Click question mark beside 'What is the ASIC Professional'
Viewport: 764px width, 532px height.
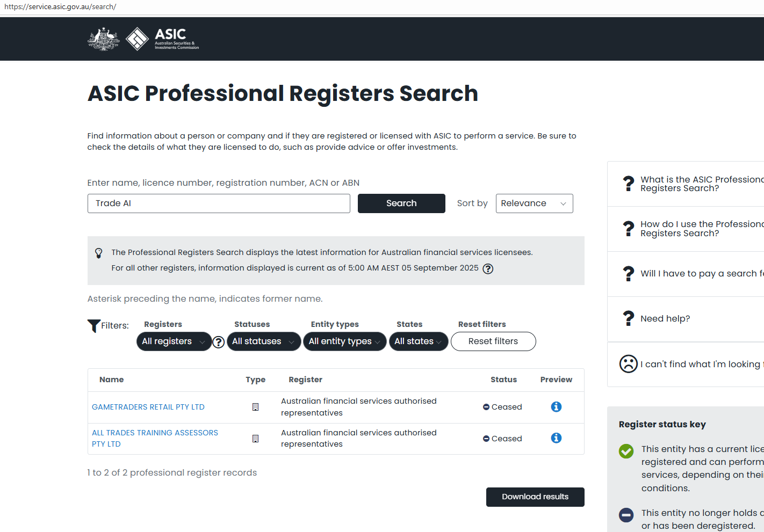tap(629, 184)
